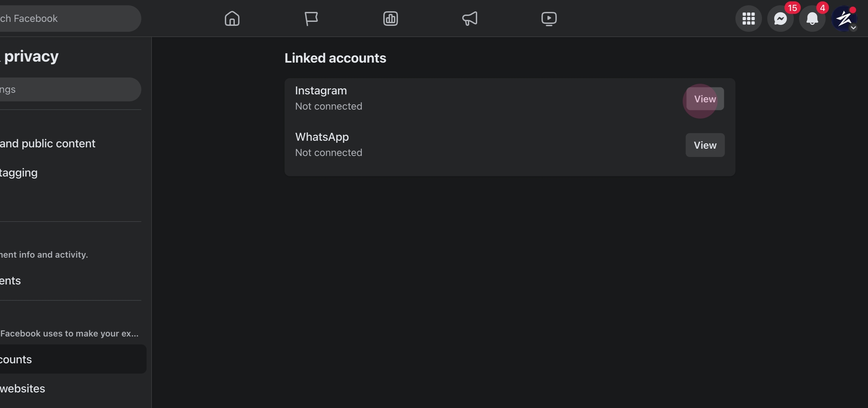This screenshot has width=868, height=408.
Task: View the WhatsApp linked account
Action: tap(704, 145)
